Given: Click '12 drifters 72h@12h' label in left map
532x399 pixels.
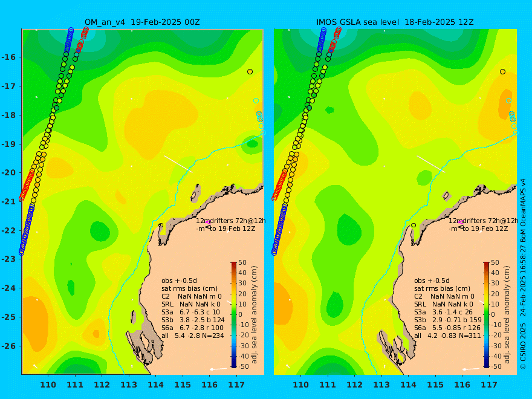Looking at the screenshot, I should (x=231, y=221).
